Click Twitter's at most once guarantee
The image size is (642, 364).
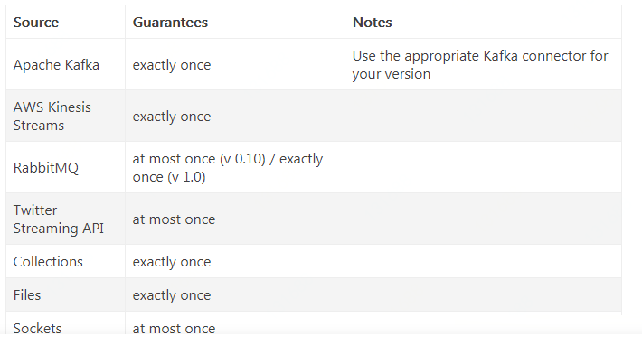174,219
